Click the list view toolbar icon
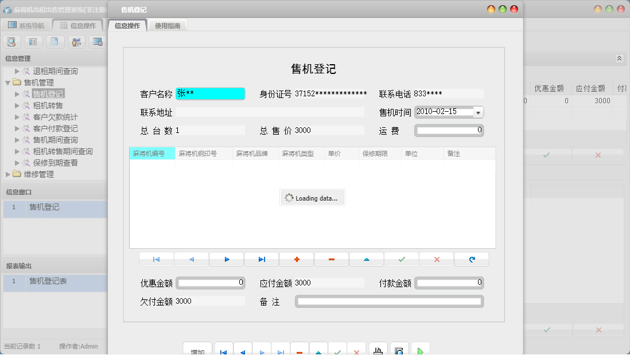 pos(33,41)
